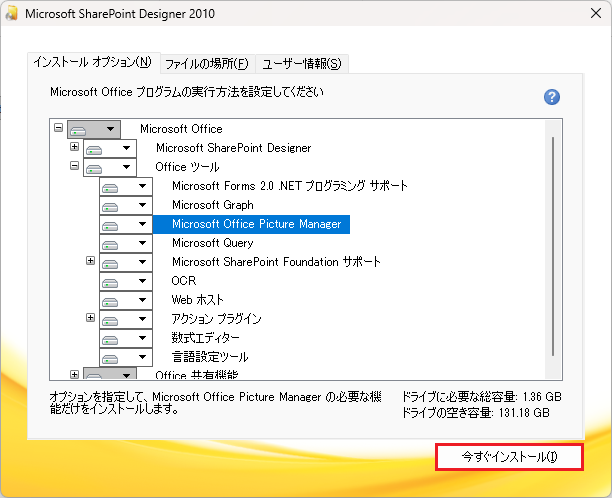The image size is (612, 498).
Task: Expand Microsoft SharePoint Foundation サポート node
Action: point(90,261)
